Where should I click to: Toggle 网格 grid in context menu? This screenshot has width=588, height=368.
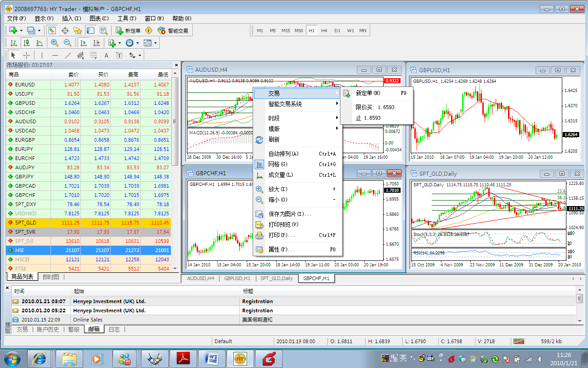tap(298, 164)
